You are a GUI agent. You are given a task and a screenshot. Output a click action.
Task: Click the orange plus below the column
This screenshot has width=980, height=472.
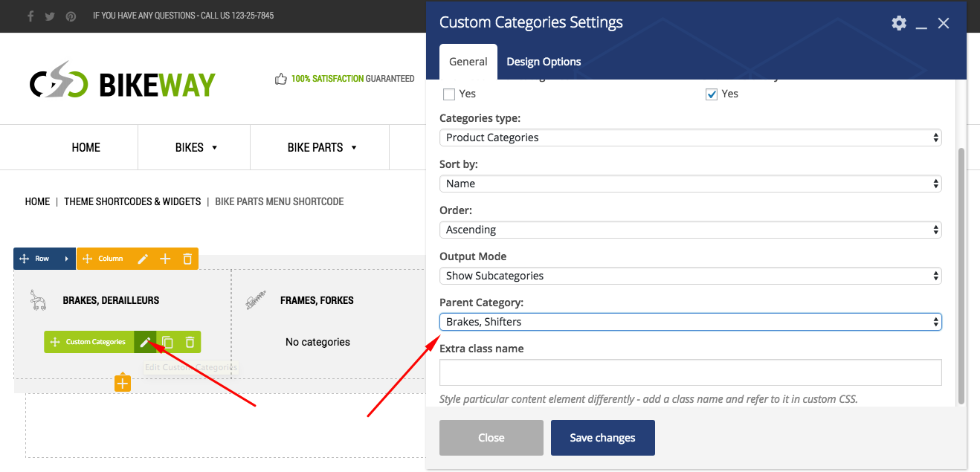click(x=123, y=384)
